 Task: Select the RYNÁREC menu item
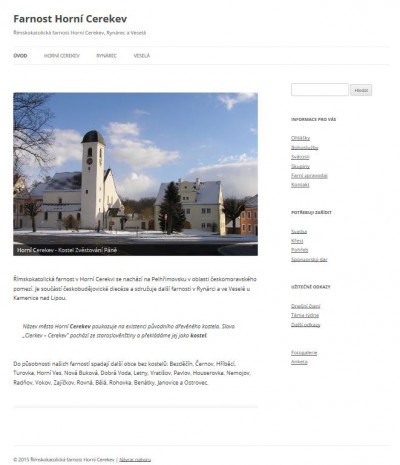106,56
